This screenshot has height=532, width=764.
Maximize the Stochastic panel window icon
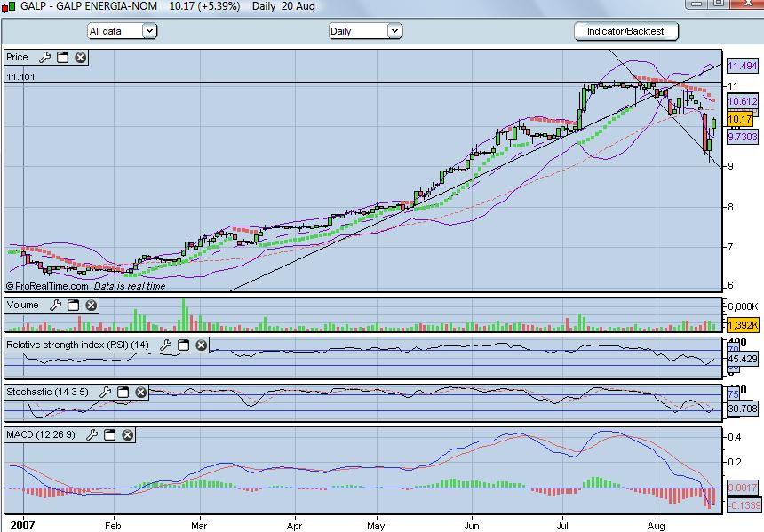point(123,392)
